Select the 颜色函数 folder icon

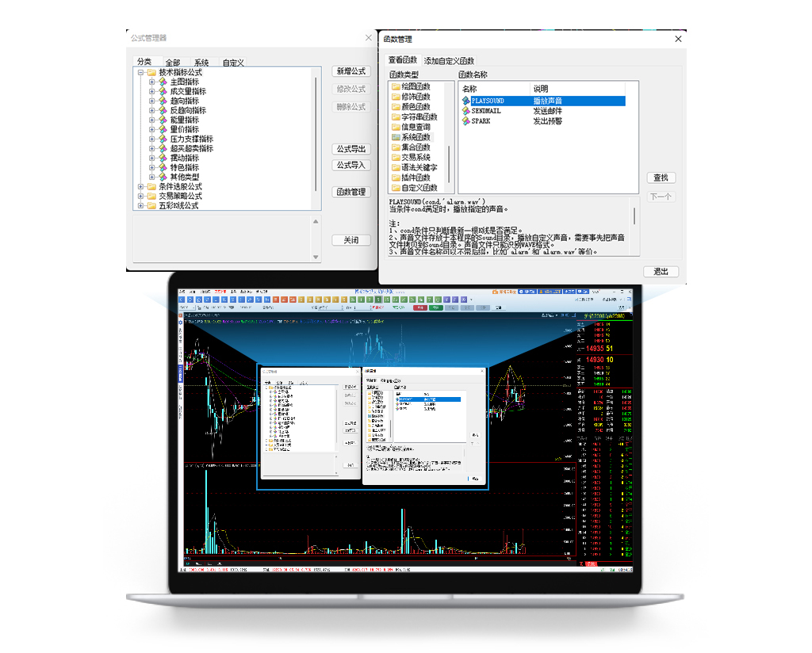pyautogui.click(x=396, y=107)
